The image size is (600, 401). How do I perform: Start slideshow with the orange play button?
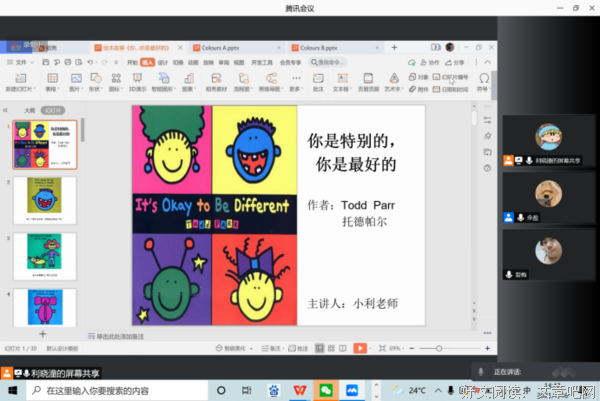360,348
